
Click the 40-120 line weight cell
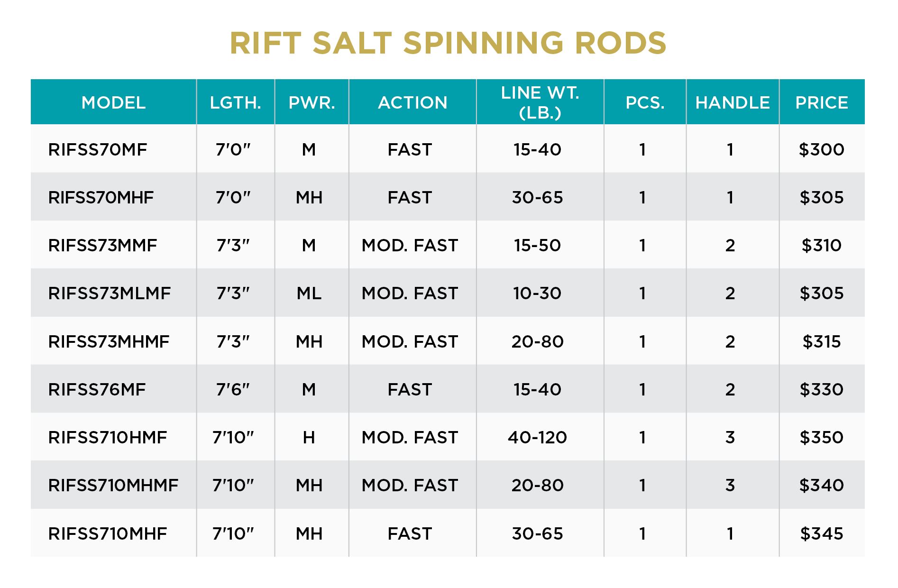(x=537, y=438)
